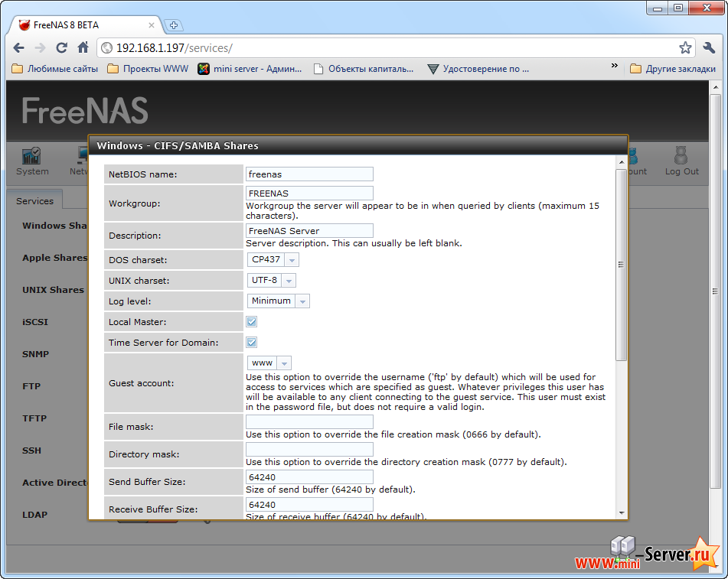Click the browser page scroll up arrow

[715, 87]
